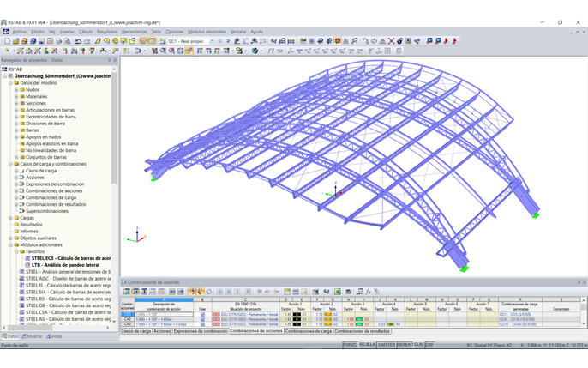The height and width of the screenshot is (368, 588).
Task: Click the first red pin icon in the top toolbar
Action: 447,41
